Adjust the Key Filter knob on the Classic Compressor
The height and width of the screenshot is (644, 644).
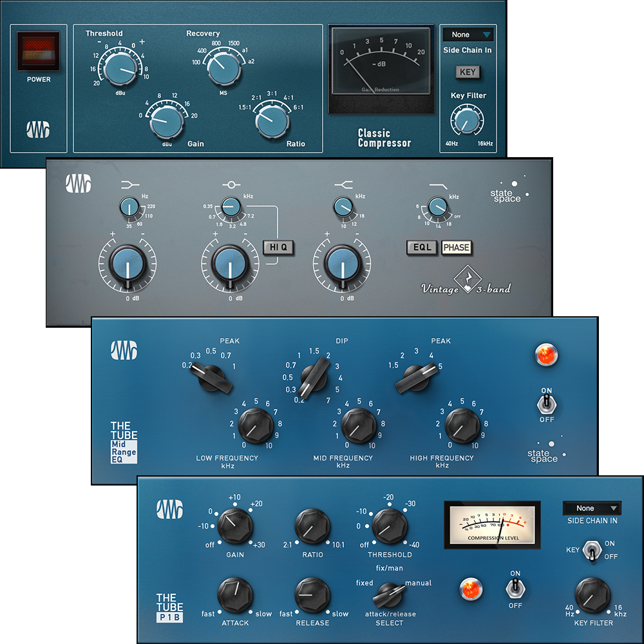[469, 119]
